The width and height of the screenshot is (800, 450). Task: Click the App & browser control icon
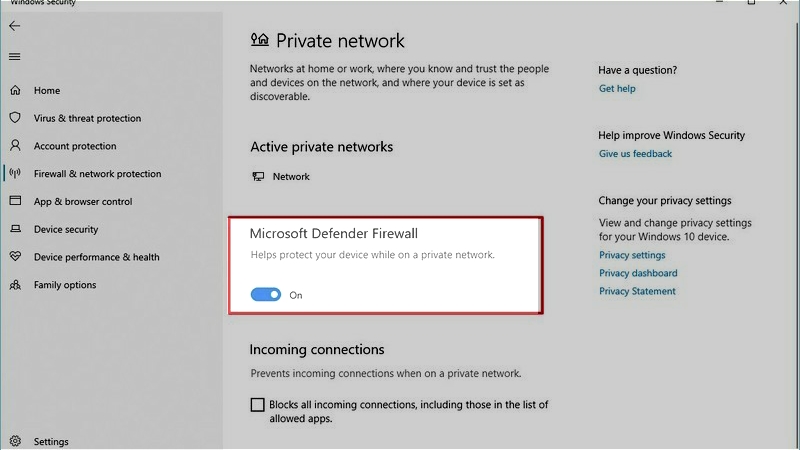15,201
